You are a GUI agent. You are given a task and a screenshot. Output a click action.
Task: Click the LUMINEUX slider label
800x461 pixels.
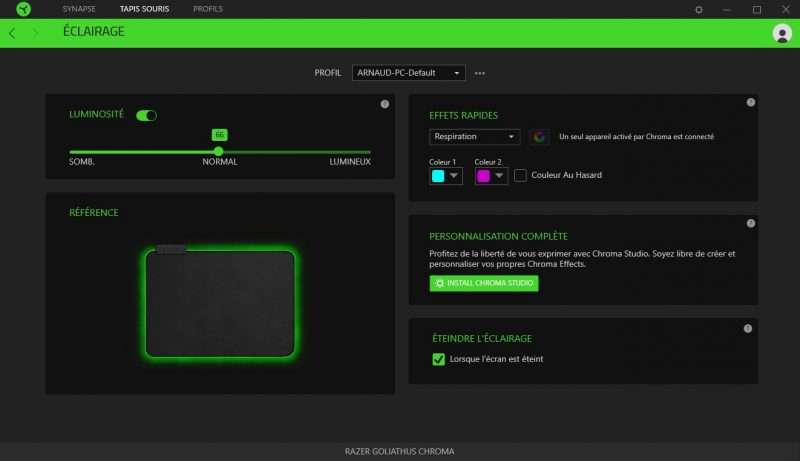pyautogui.click(x=350, y=162)
